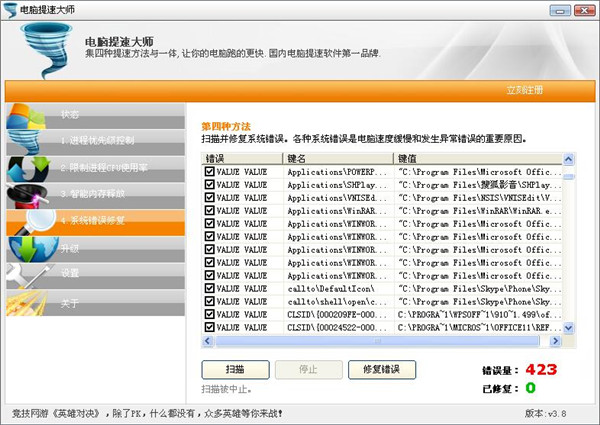Click the 扫描 scan button
The height and width of the screenshot is (425, 600).
pos(235,370)
